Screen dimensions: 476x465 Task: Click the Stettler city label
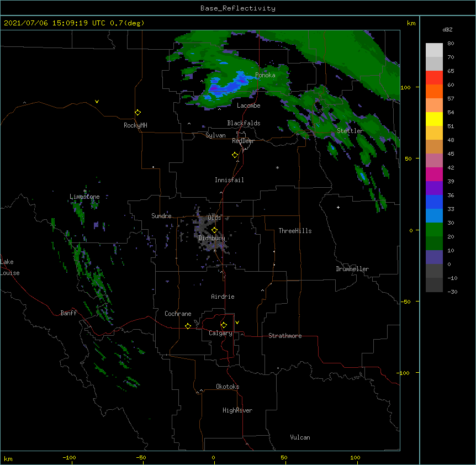click(350, 131)
